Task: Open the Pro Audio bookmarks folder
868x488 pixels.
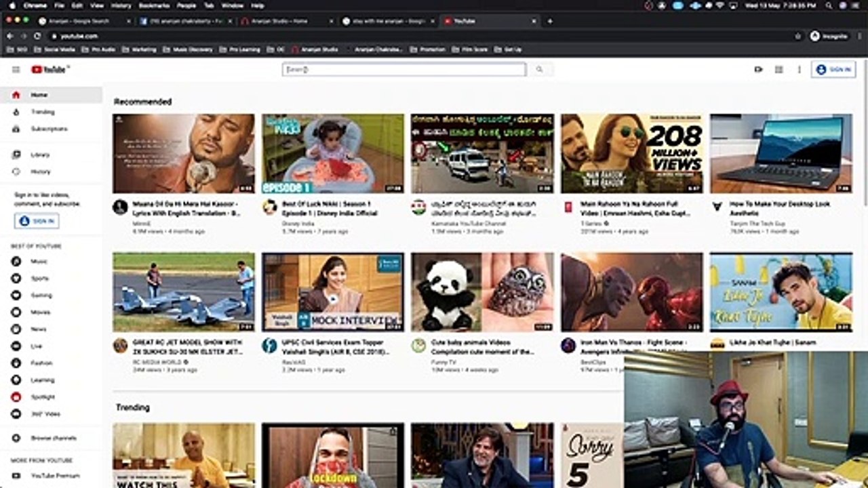Action: (x=99, y=49)
